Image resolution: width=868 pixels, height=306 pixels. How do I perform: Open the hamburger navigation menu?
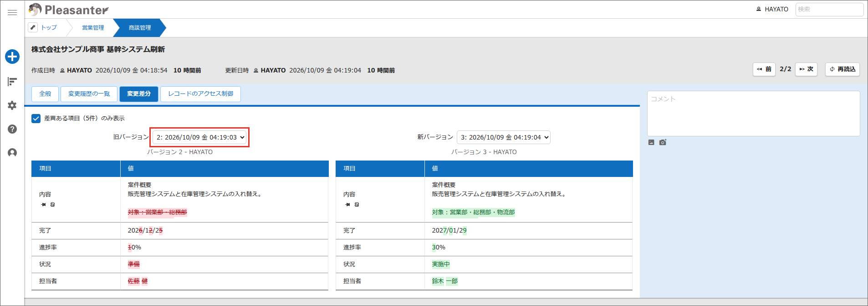[x=12, y=12]
